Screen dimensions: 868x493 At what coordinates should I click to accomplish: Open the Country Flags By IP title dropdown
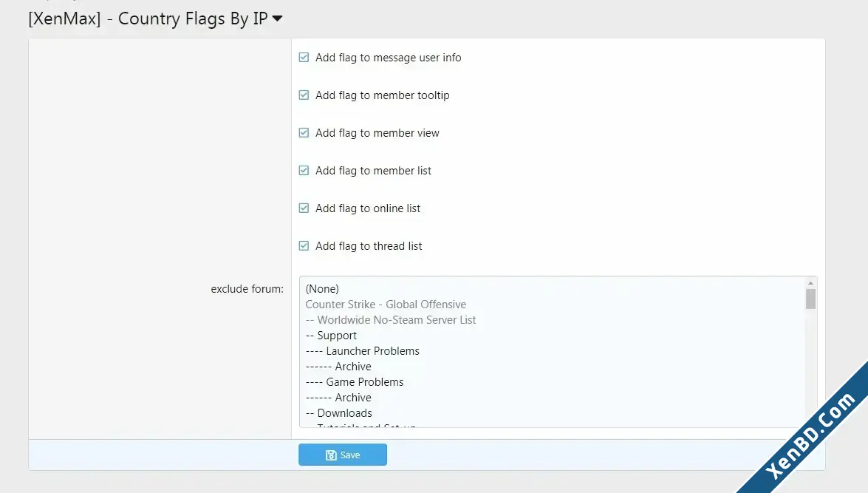click(277, 18)
